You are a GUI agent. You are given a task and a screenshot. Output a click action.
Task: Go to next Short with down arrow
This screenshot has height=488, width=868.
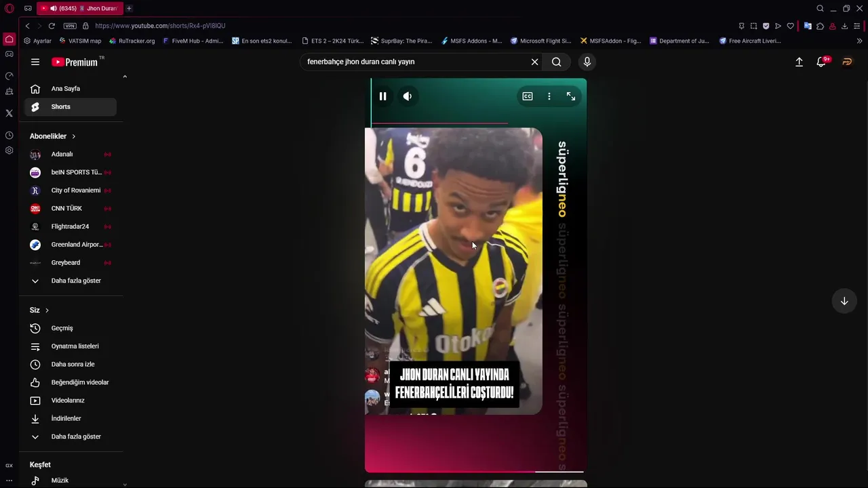(844, 301)
